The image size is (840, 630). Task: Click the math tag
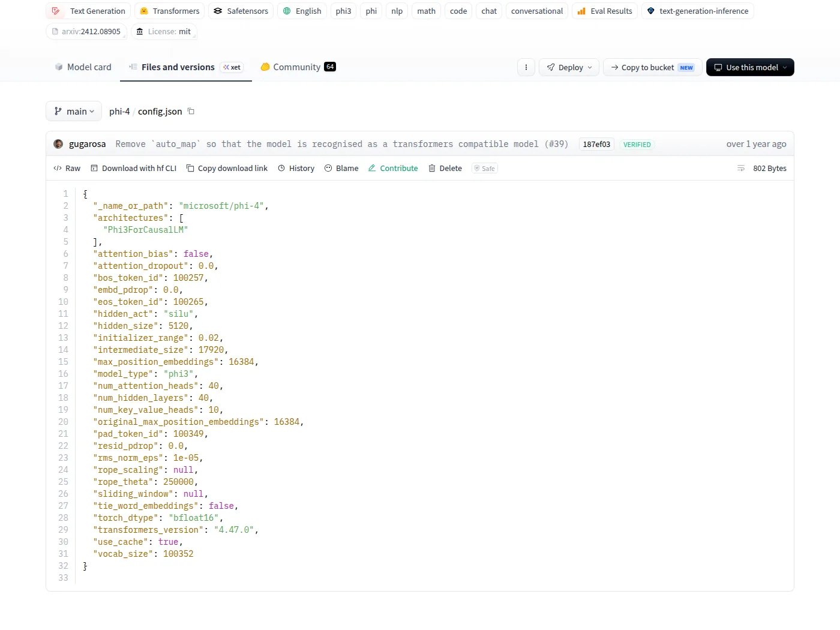coord(426,11)
